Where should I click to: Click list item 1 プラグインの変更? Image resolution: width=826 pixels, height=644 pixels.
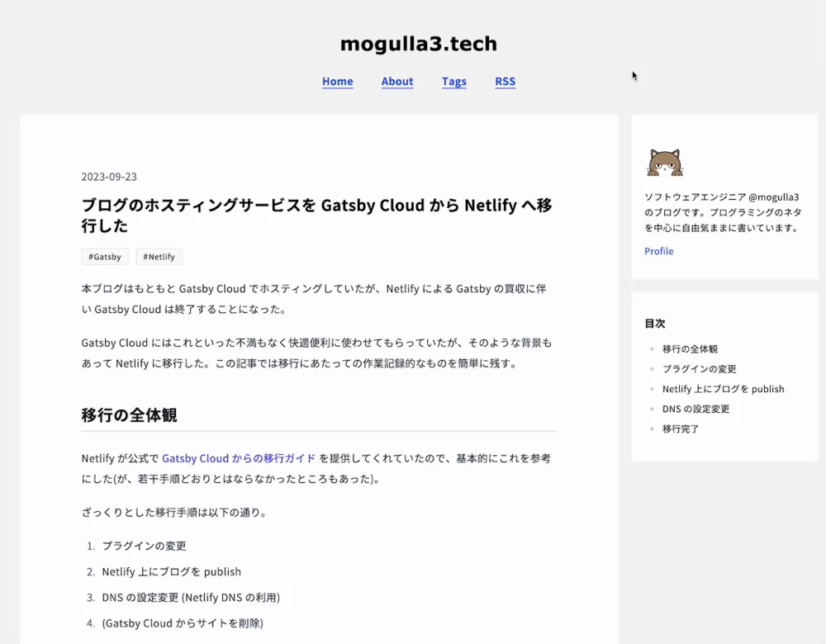click(144, 546)
